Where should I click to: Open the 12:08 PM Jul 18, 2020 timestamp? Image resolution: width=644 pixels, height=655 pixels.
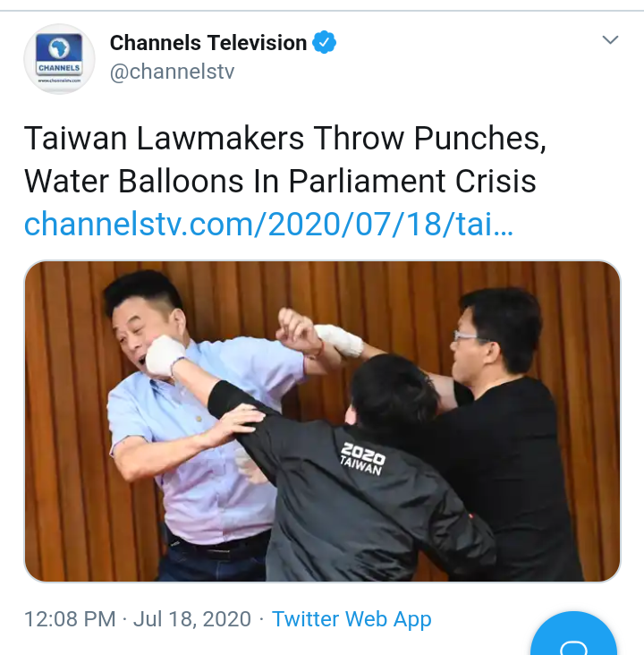coord(138,618)
